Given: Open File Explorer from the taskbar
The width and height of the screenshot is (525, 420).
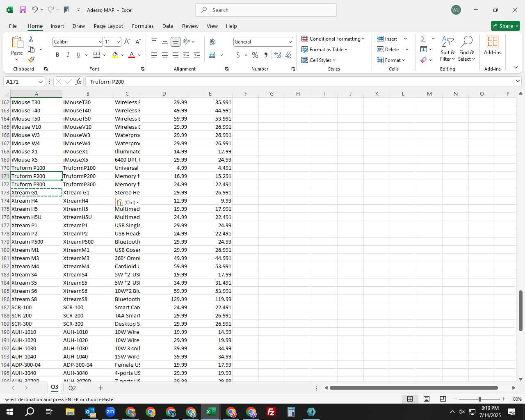Looking at the screenshot, I should [x=70, y=412].
